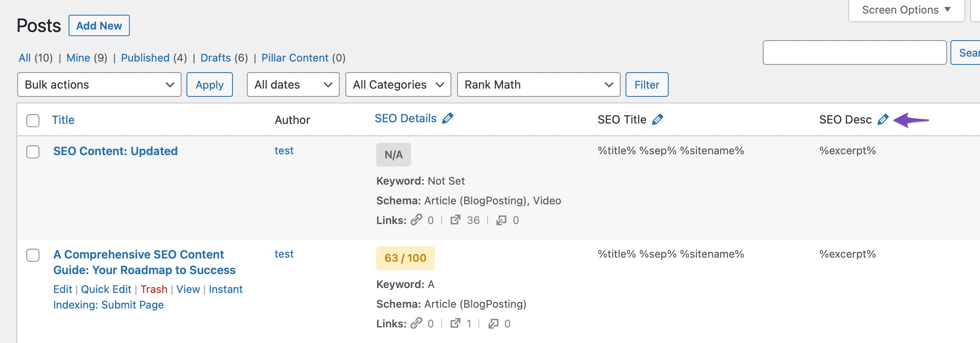Click the N/A SEO score badge
The image size is (980, 343).
pyautogui.click(x=393, y=155)
